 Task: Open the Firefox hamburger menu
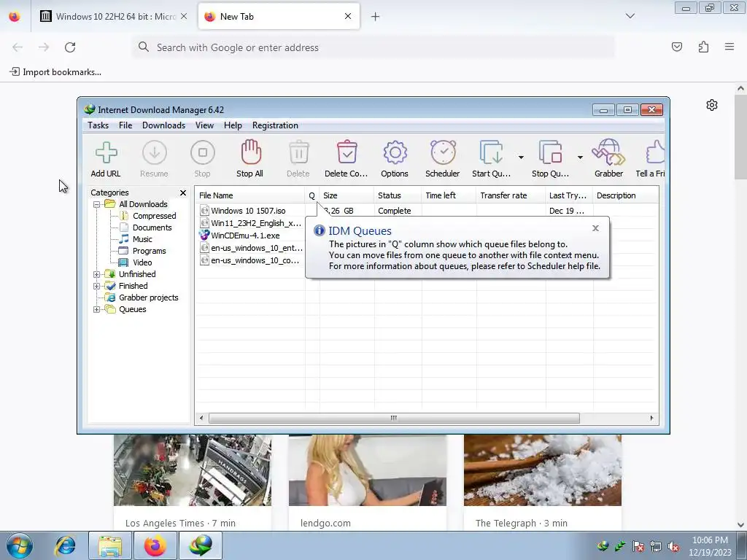point(729,47)
